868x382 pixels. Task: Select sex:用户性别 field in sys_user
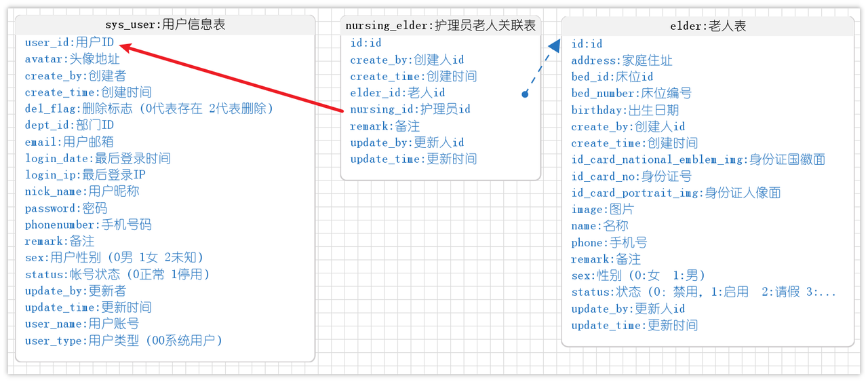pyautogui.click(x=115, y=258)
